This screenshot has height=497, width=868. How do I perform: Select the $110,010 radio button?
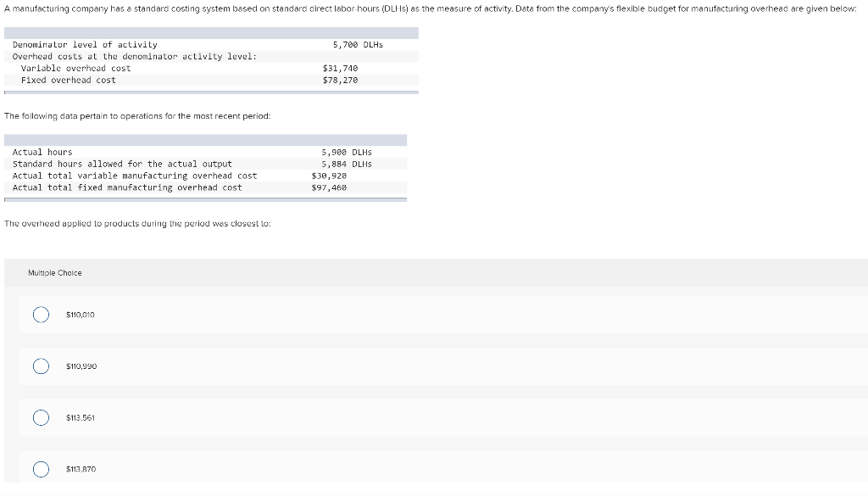[x=41, y=315]
